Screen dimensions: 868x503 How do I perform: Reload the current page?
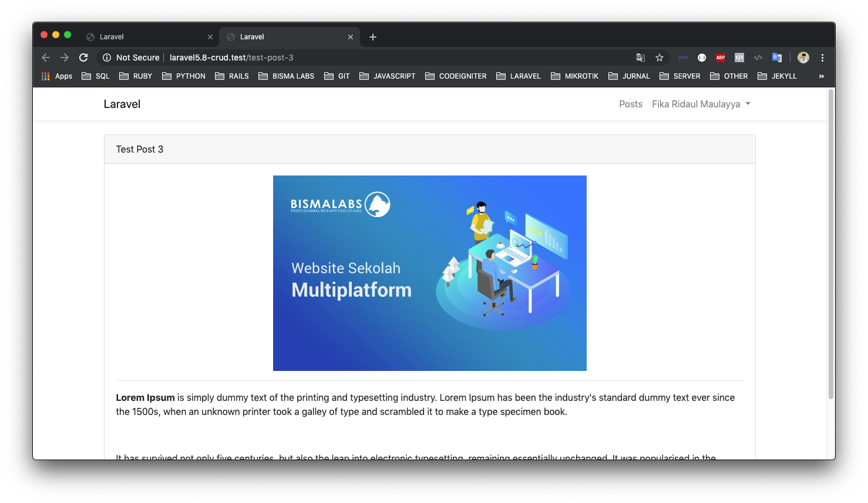[x=83, y=58]
